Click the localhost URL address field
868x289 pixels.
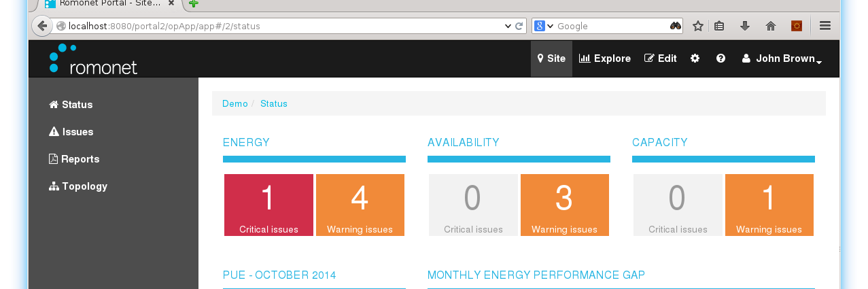tap(279, 26)
